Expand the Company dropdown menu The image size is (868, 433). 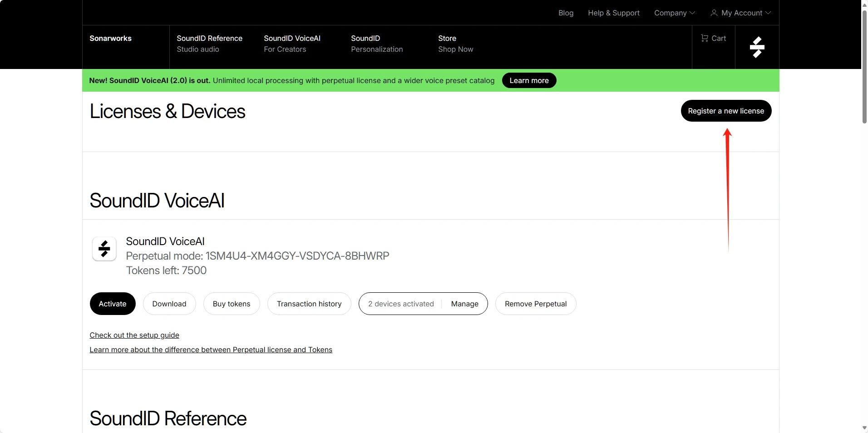674,13
